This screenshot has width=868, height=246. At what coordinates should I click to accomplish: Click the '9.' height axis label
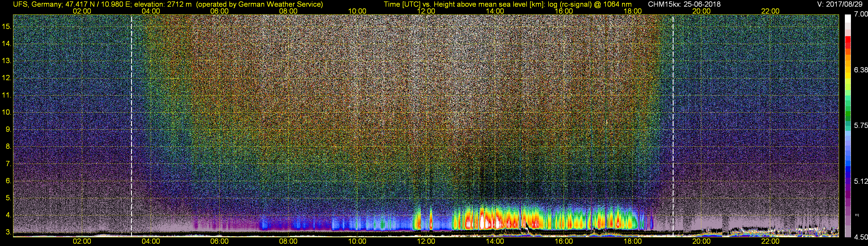(x=8, y=129)
